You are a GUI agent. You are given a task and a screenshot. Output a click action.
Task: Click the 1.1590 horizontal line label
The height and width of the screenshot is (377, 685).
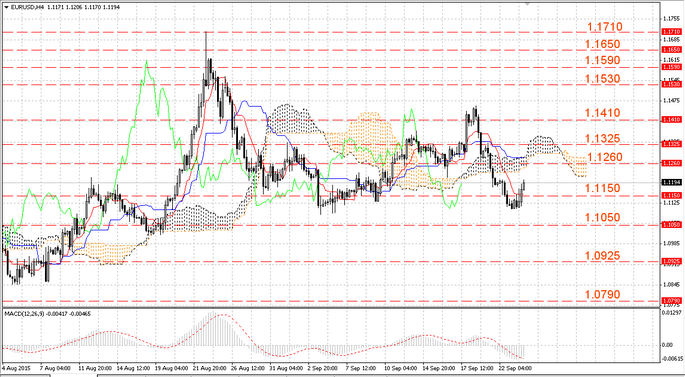[x=602, y=60]
